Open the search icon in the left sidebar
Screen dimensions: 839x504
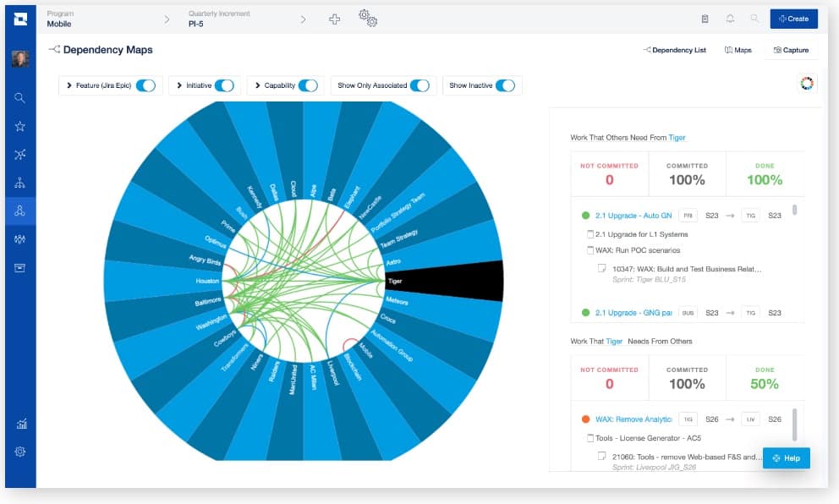(x=19, y=97)
